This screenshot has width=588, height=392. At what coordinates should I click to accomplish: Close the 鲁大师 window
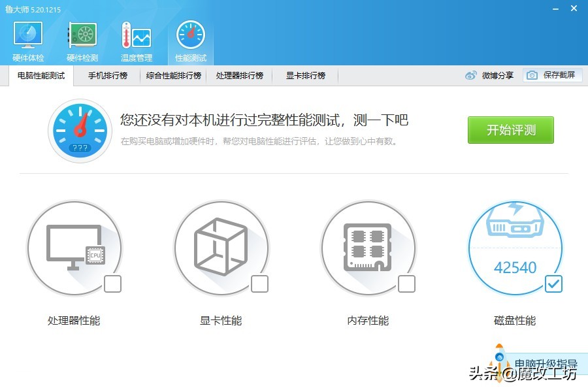(x=574, y=8)
